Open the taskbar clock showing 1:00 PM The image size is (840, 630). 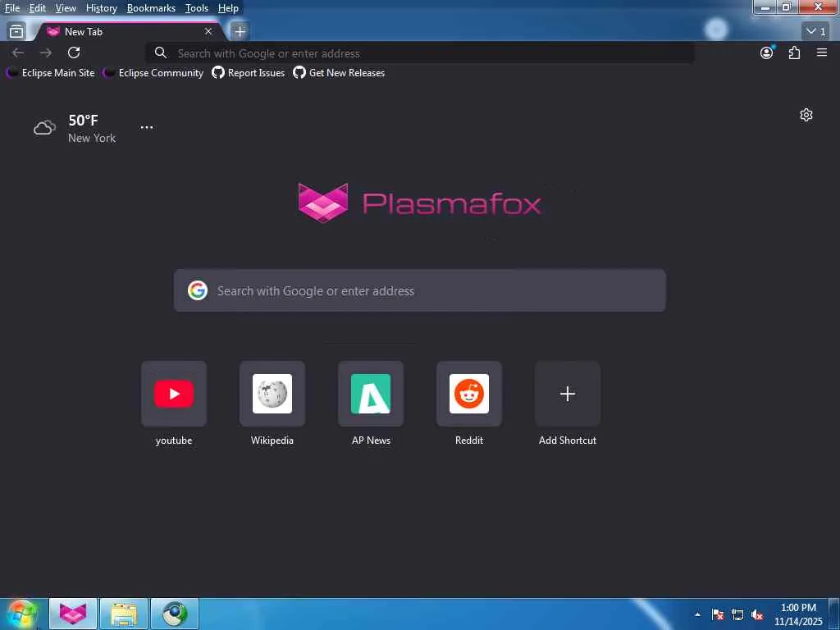pos(798,614)
